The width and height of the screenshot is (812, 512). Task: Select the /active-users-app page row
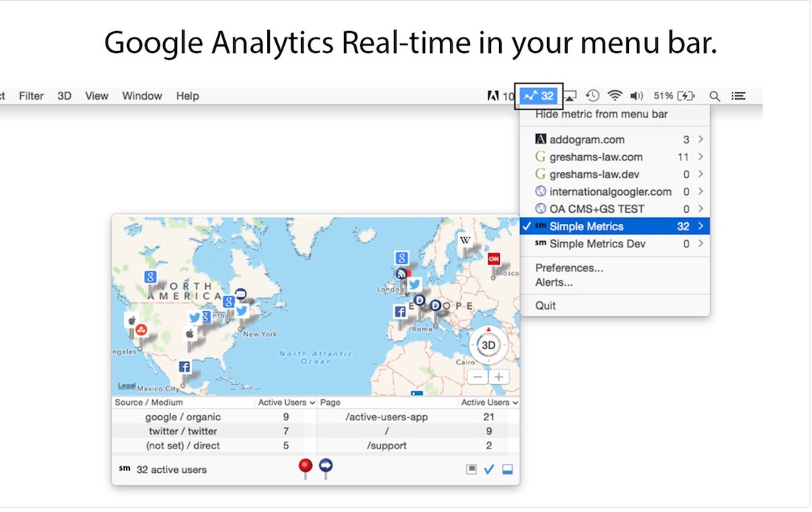tap(419, 417)
